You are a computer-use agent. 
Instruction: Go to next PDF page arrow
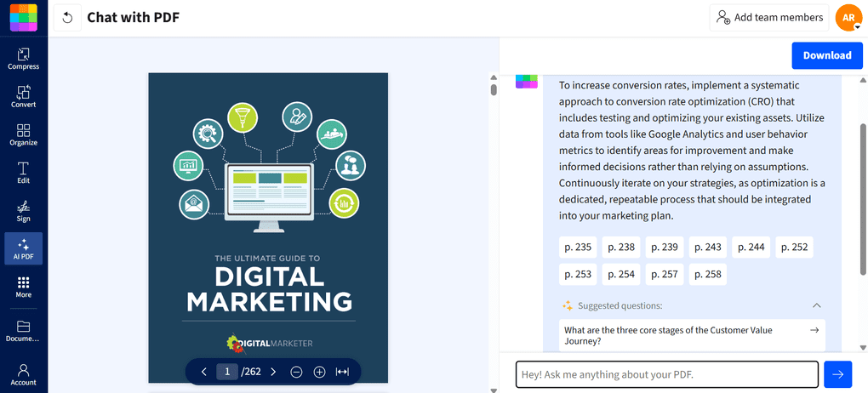point(273,372)
